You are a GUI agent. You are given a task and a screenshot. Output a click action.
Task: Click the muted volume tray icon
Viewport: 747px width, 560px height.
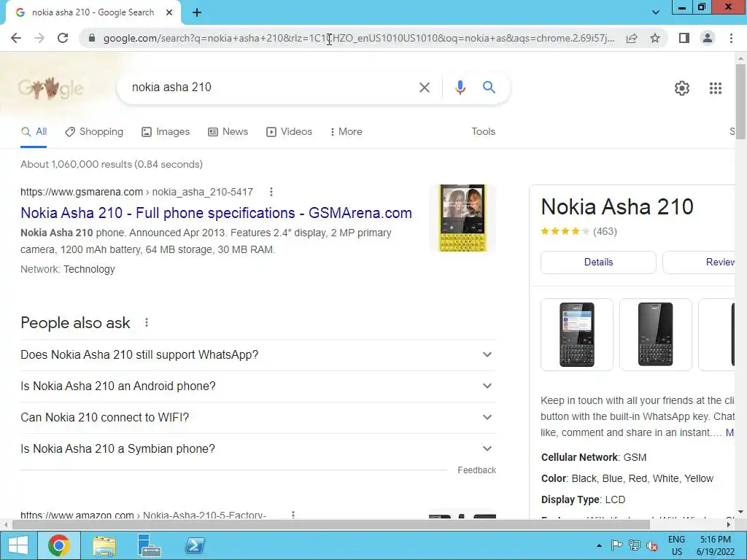(651, 545)
